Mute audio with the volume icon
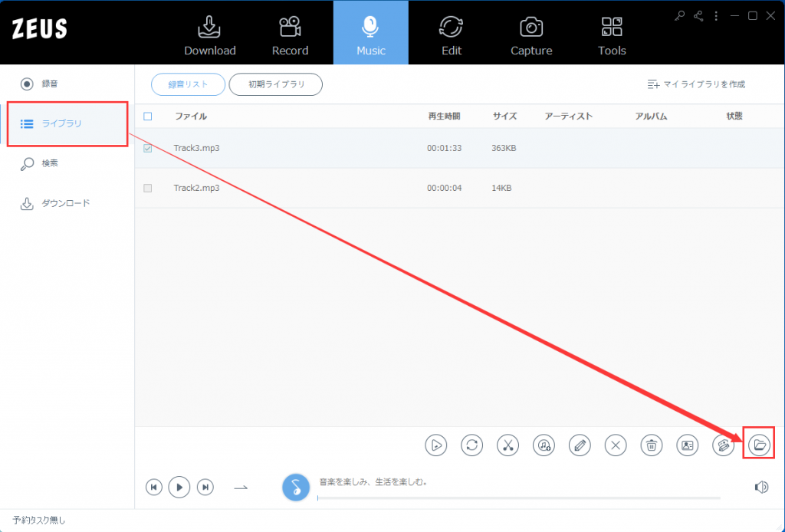Viewport: 785px width, 532px height. point(761,487)
